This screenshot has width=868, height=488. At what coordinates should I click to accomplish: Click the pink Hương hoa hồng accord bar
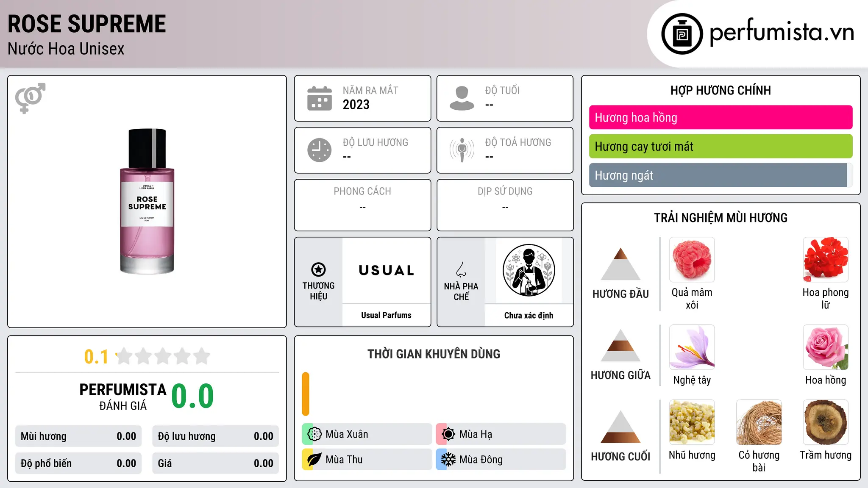[721, 117]
